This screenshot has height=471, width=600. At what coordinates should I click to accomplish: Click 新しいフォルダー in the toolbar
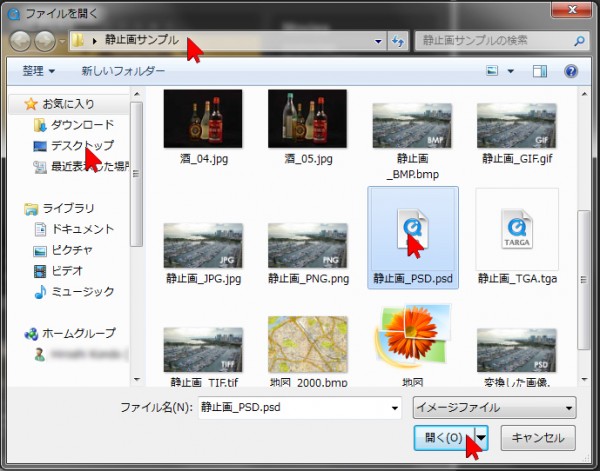(x=123, y=72)
